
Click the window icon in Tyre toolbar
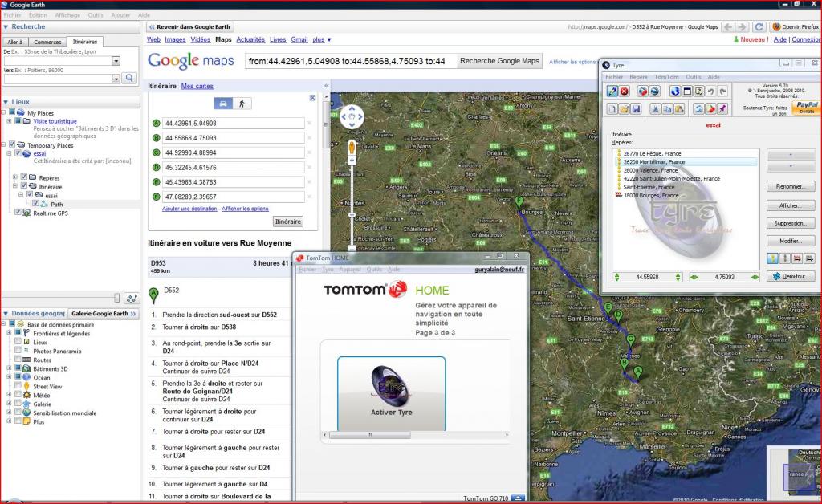(x=687, y=91)
